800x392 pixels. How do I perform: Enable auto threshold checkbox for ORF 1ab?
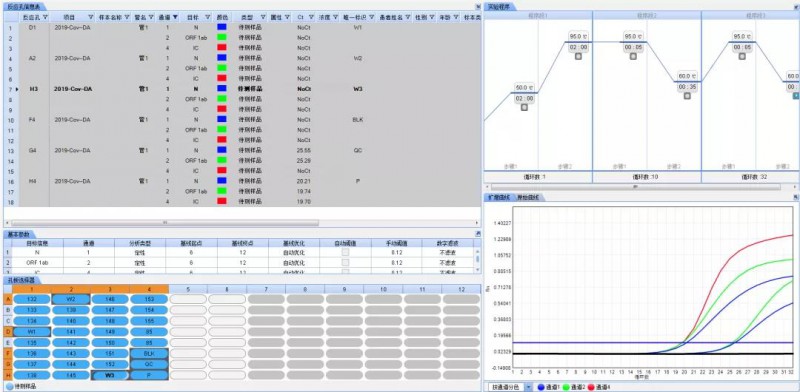tap(345, 262)
